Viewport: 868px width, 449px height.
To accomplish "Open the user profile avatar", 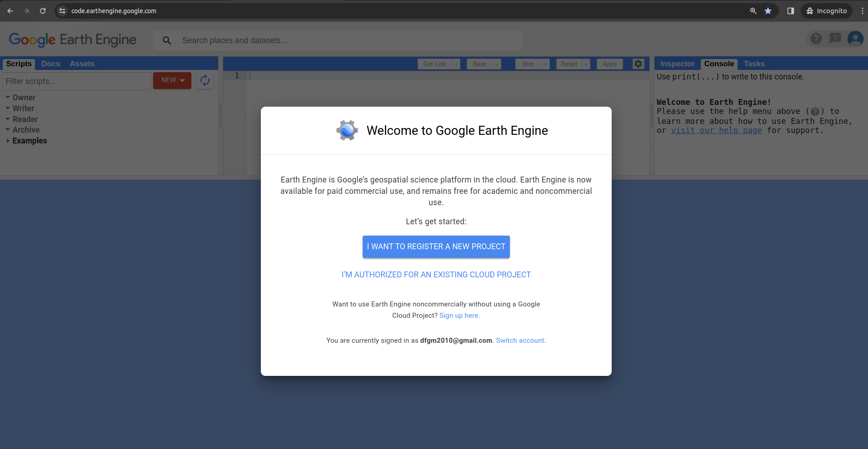I will [855, 39].
